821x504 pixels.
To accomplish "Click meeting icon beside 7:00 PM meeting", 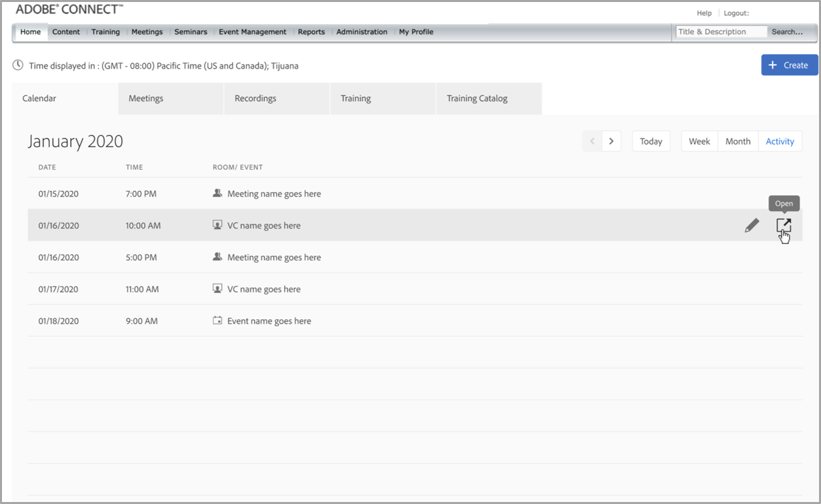I will coord(217,193).
